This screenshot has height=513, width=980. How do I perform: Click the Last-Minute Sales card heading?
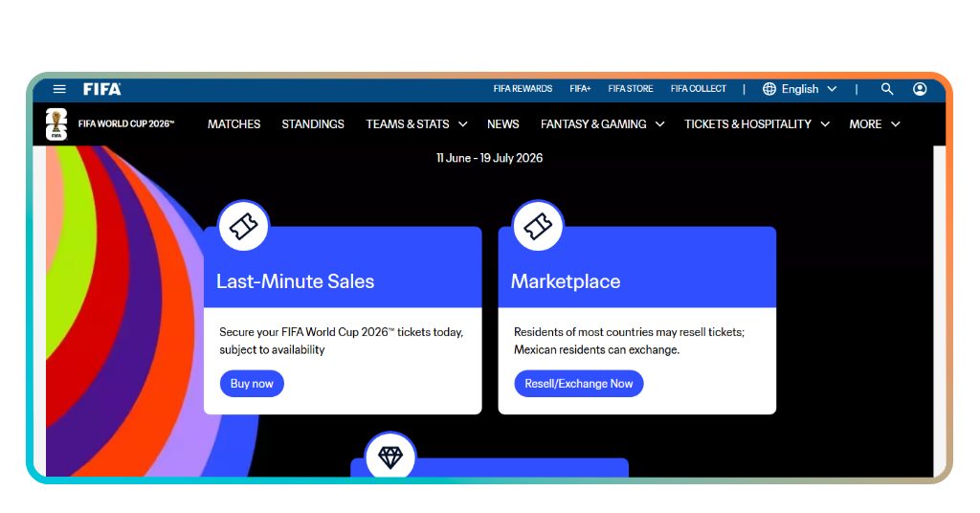tap(295, 281)
